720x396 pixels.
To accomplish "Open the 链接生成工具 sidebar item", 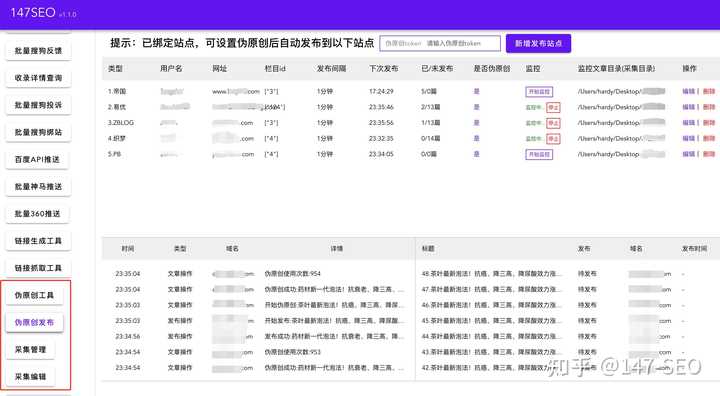I will point(38,240).
